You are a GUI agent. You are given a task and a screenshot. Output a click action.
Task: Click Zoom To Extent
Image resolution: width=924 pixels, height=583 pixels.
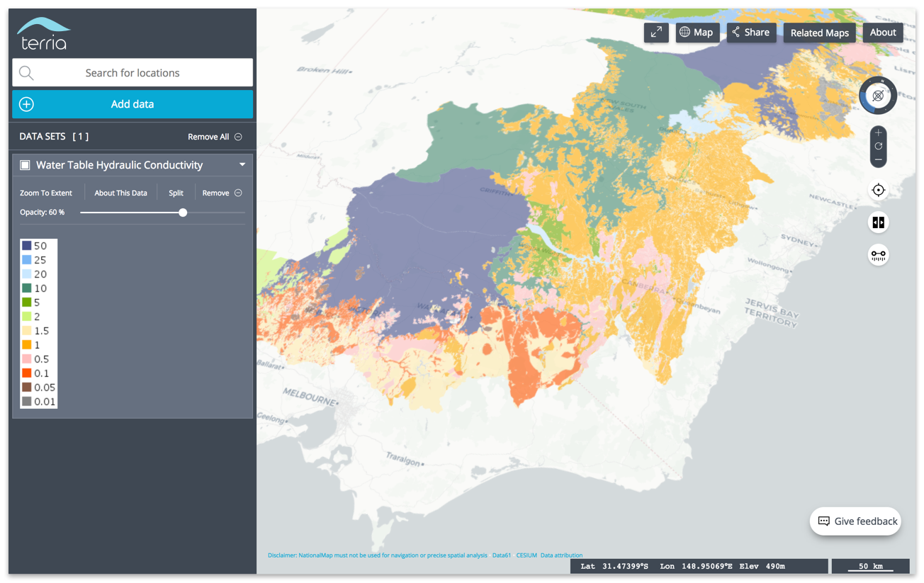(x=46, y=193)
